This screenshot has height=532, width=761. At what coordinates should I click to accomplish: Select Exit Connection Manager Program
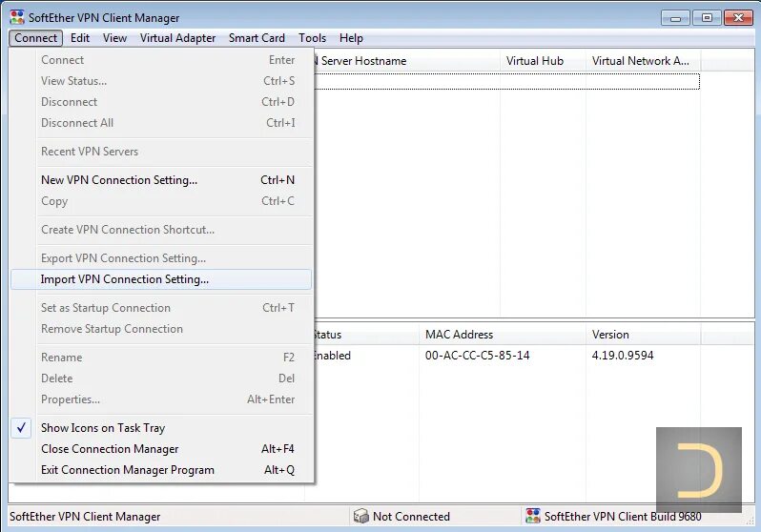[x=161, y=470]
